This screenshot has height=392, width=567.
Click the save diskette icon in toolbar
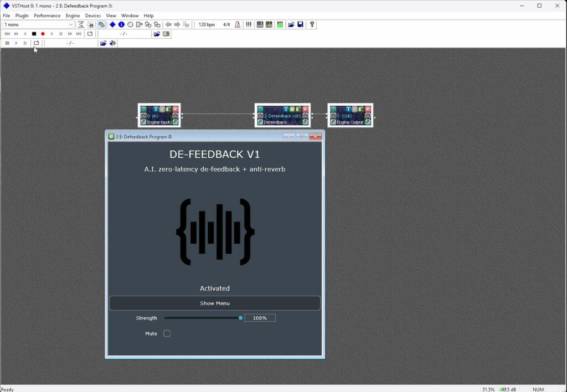[x=300, y=24]
